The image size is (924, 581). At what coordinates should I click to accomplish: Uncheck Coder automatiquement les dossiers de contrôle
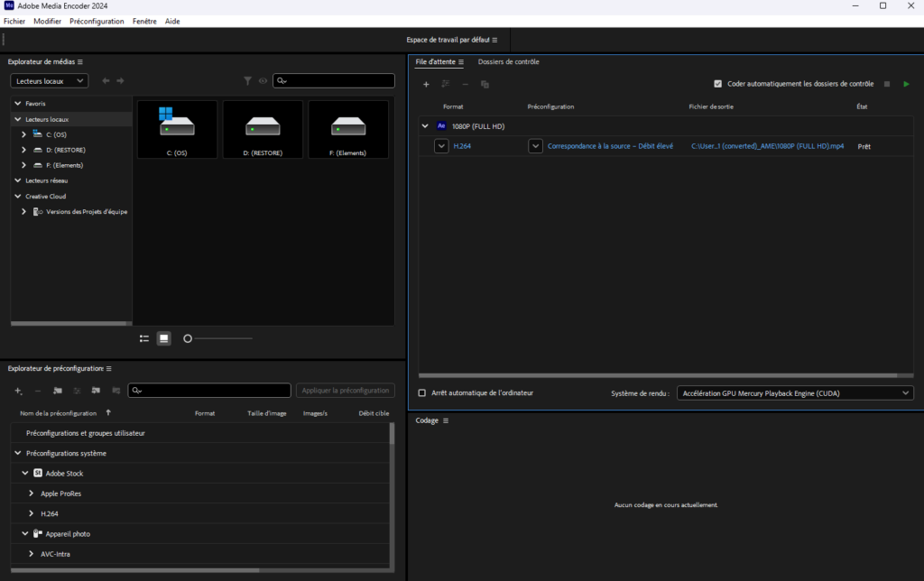(x=717, y=84)
